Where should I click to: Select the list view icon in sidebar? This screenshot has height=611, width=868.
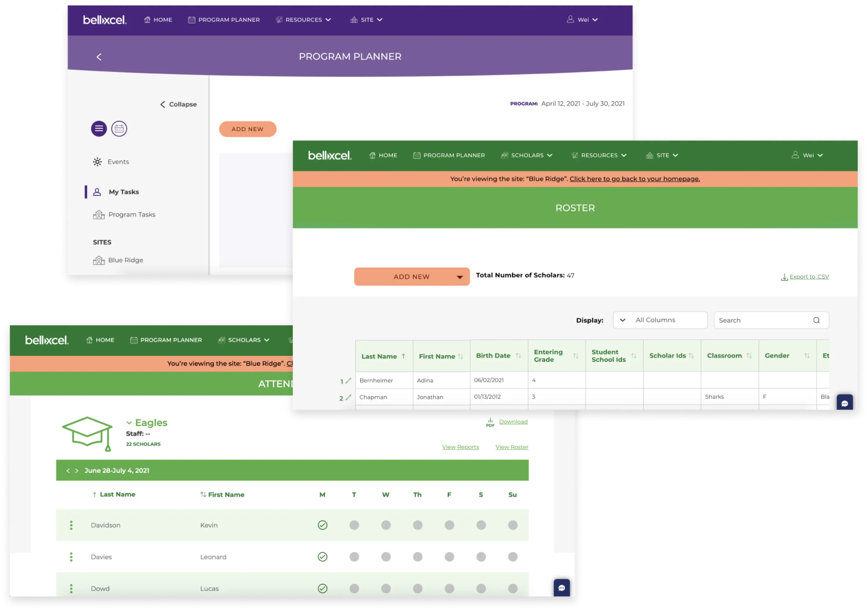click(99, 128)
